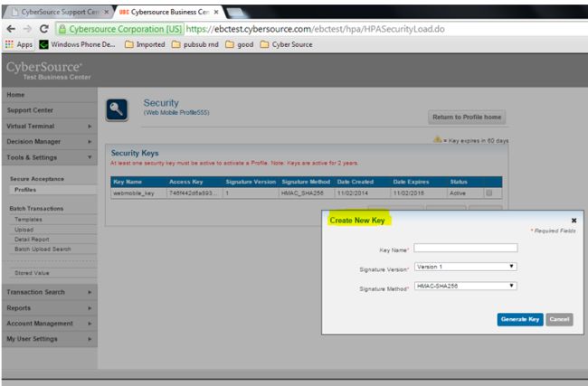Expand the Transaction Search menu
The height and width of the screenshot is (386, 588).
tap(49, 292)
